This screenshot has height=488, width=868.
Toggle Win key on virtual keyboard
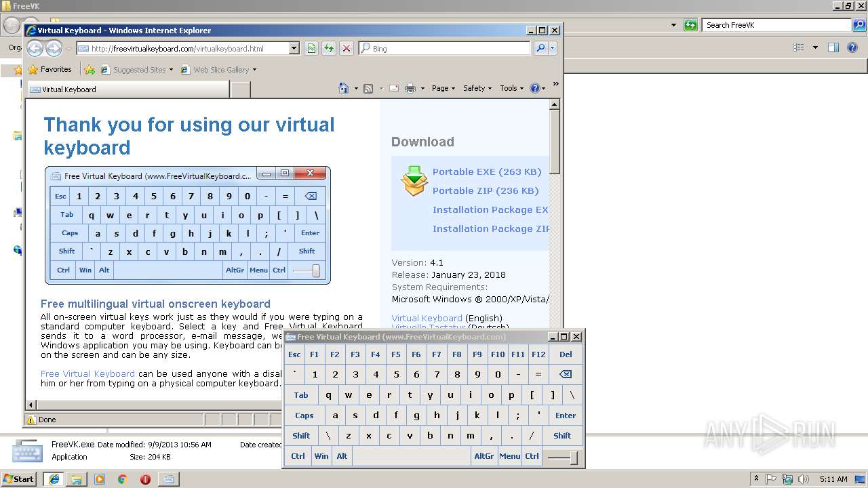click(321, 456)
